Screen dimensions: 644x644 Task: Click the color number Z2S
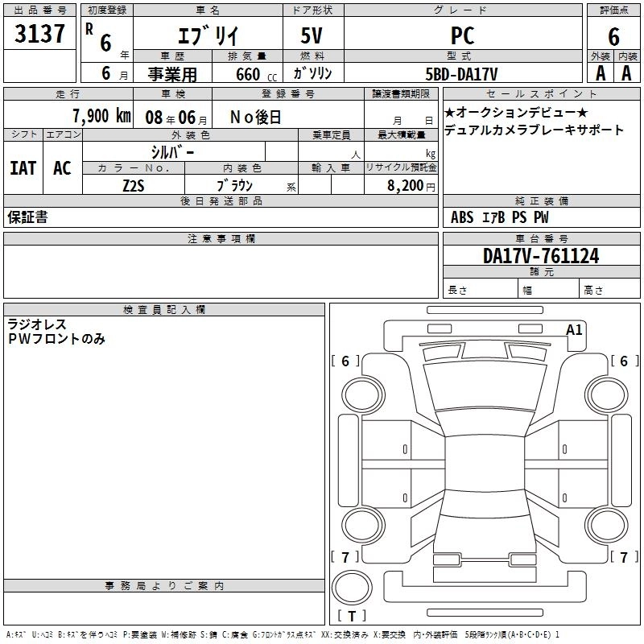pyautogui.click(x=134, y=186)
